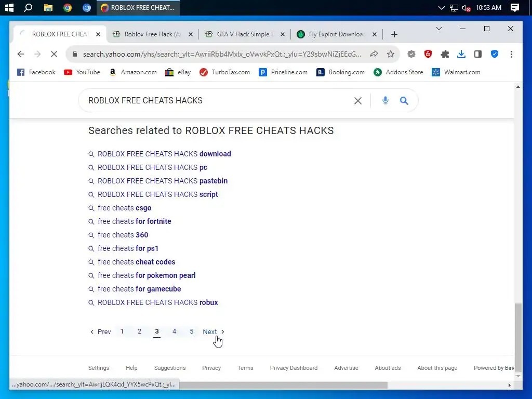Click the horizontal scrollbar right arrow
Screen dimensions: 532x399
[509, 385]
